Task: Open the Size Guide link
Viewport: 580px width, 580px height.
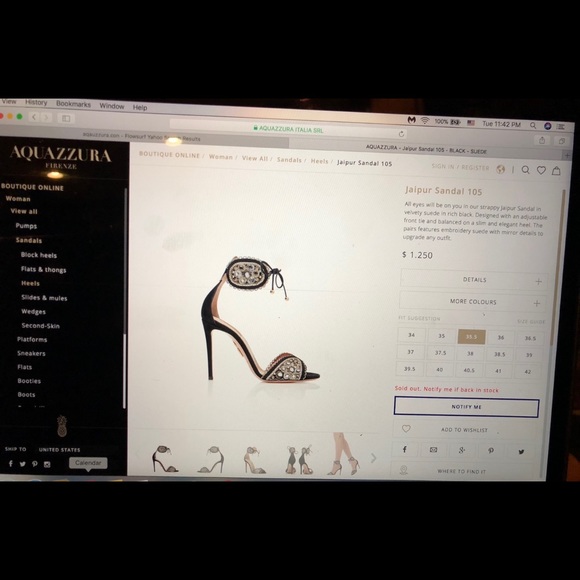Action: coord(531,321)
